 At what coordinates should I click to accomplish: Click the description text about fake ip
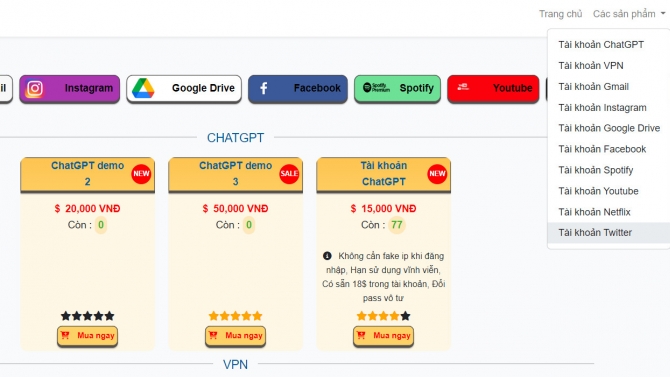[x=384, y=277]
